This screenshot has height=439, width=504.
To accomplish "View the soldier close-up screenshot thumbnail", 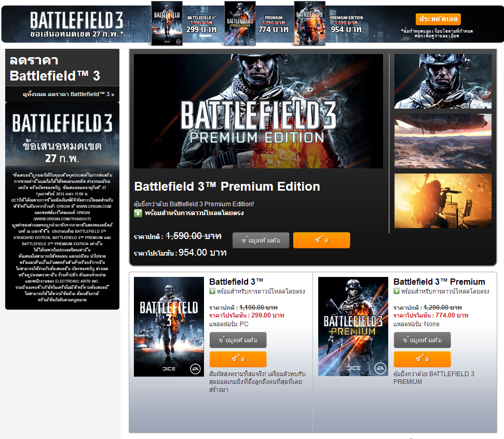I will [443, 81].
